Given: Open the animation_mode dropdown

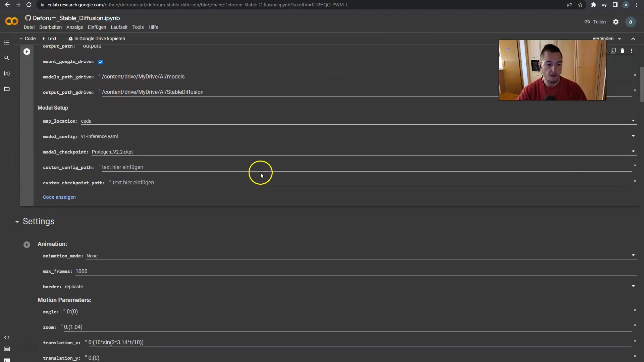Looking at the screenshot, I should (x=633, y=255).
